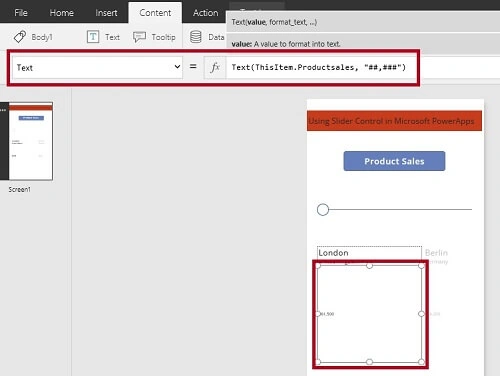Viewport: 500px width, 376px height.
Task: Open the Text property dropdown
Action: (x=97, y=67)
